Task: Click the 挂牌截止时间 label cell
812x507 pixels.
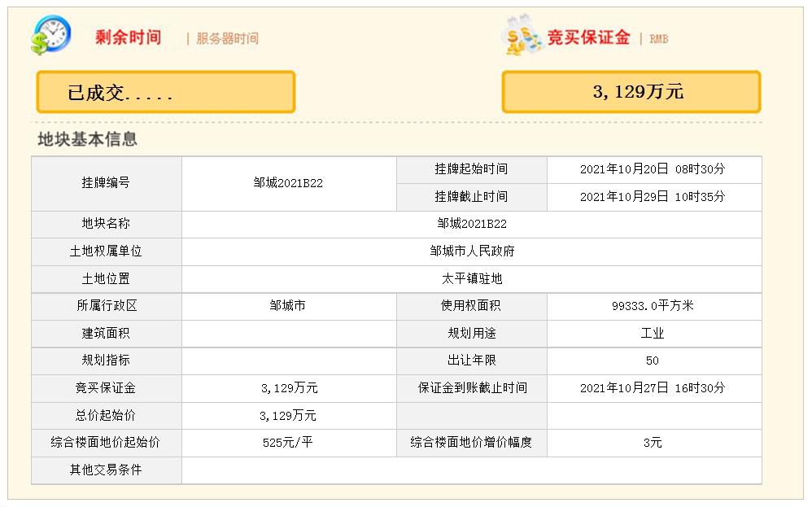Action: [472, 197]
